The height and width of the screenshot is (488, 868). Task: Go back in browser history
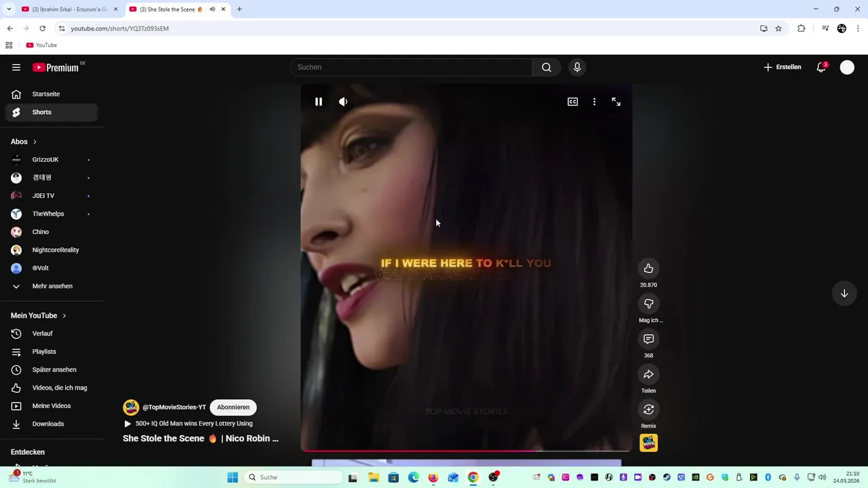9,28
